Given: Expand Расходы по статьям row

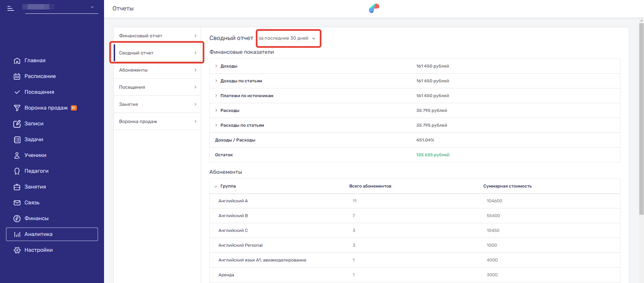Looking at the screenshot, I should (216, 125).
